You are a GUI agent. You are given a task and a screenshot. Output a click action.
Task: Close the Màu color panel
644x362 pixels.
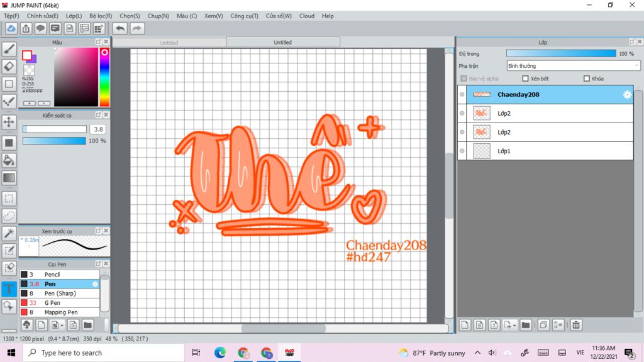(106, 42)
